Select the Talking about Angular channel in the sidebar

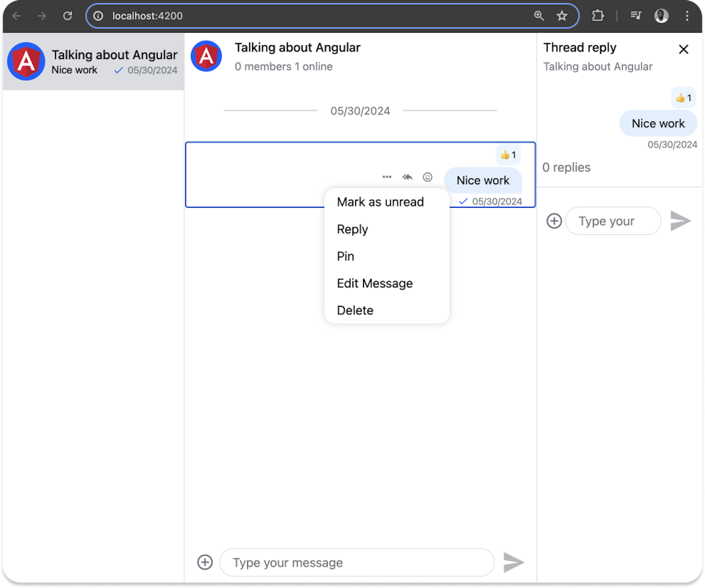94,61
